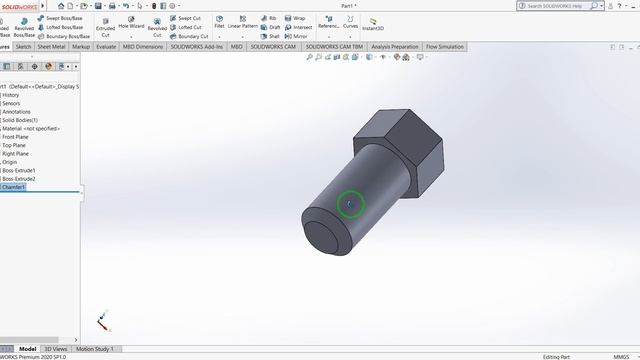Screen dimensions: 640x360
Task: Click Edit Appearance color ball icon
Action: (x=397, y=57)
